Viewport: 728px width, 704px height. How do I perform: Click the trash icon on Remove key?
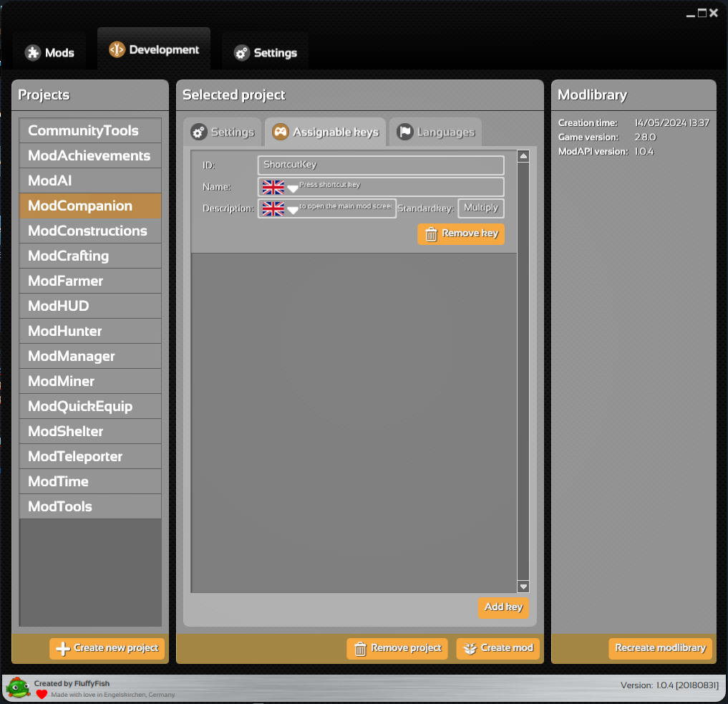(431, 234)
